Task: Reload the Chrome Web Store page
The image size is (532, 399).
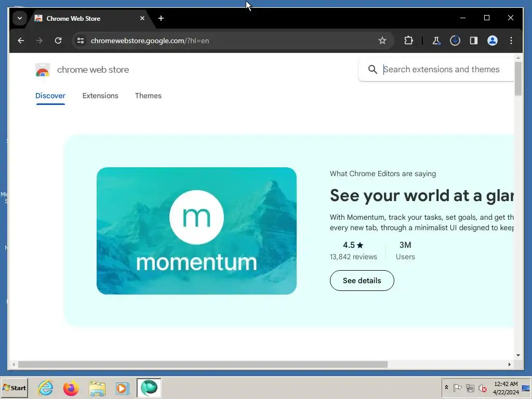Action: click(58, 41)
